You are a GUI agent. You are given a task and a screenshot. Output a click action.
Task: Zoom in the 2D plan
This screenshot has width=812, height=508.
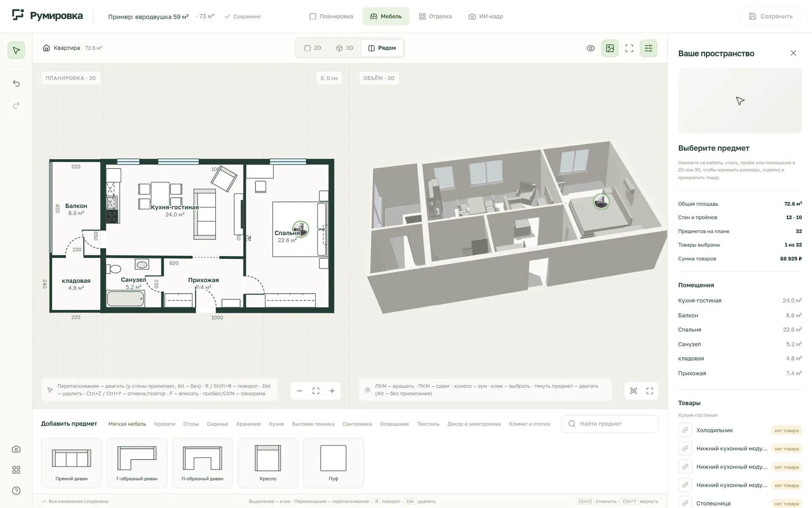[x=332, y=391]
